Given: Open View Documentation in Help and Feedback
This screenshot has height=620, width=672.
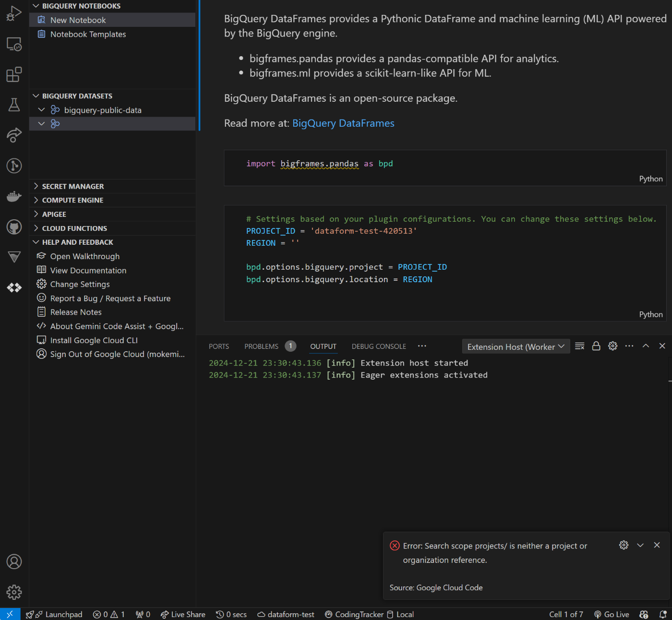Looking at the screenshot, I should click(x=88, y=270).
